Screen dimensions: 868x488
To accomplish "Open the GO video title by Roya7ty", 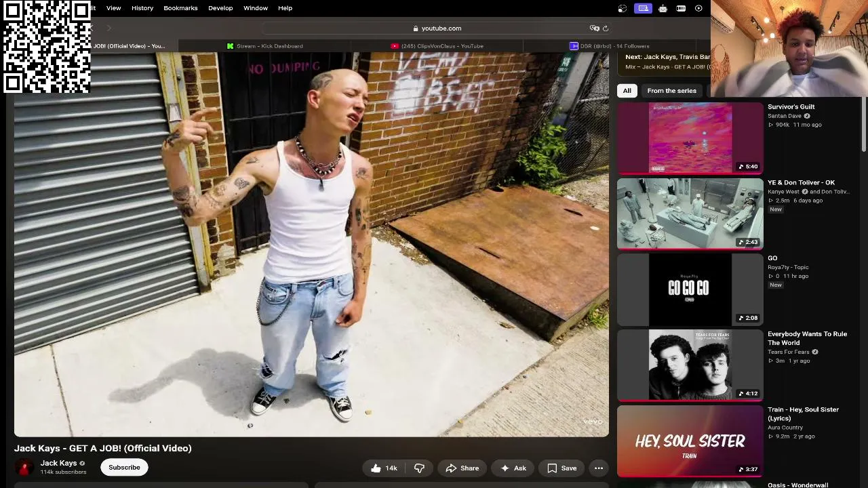I will point(772,258).
